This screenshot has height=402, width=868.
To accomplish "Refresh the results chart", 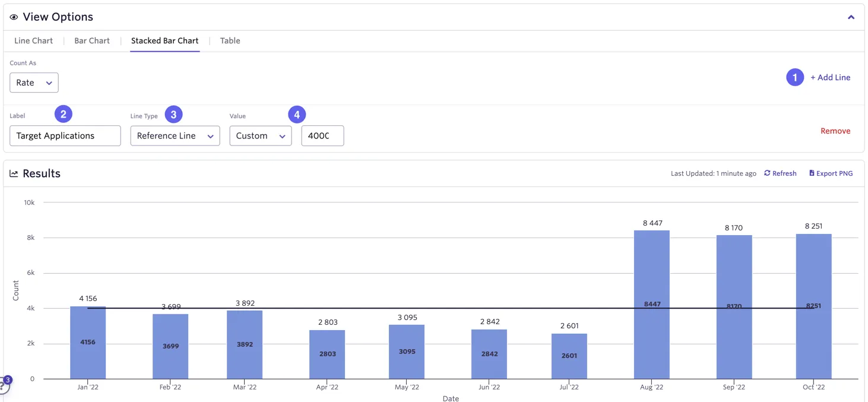I will coord(780,173).
